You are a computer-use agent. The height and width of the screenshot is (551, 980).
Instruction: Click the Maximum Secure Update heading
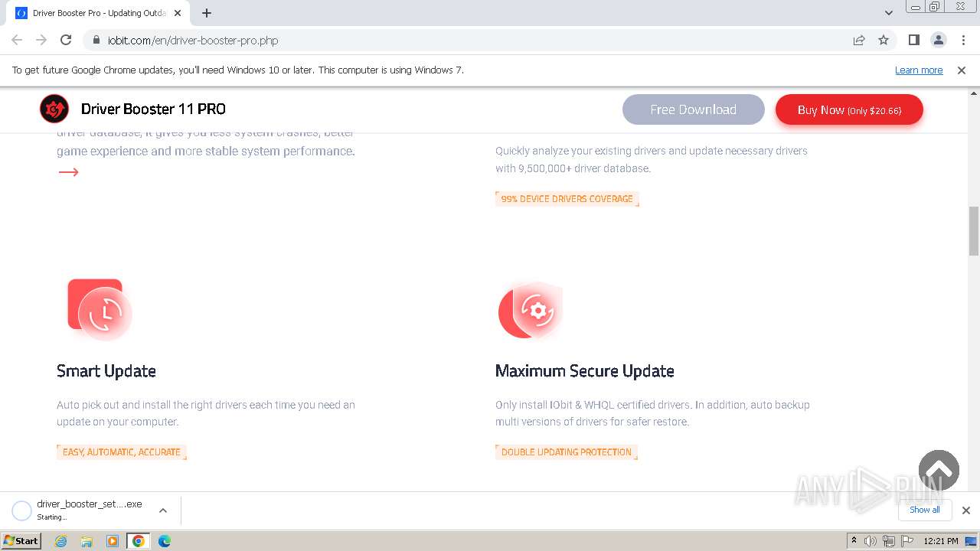[x=585, y=371]
